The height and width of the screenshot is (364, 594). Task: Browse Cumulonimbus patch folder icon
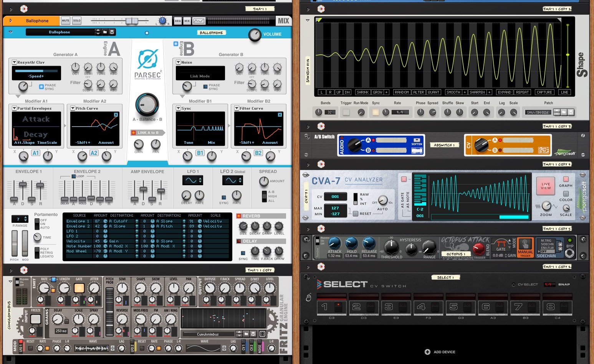[246, 334]
